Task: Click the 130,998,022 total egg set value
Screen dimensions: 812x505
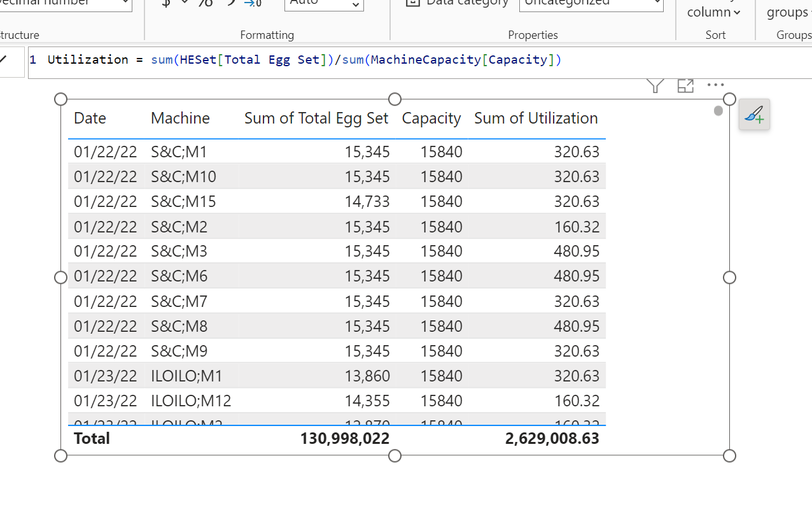Action: (x=345, y=438)
